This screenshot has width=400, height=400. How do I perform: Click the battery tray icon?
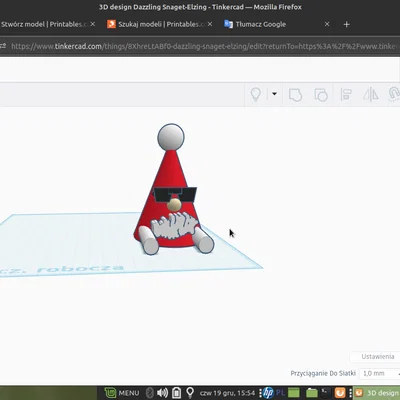pos(176,393)
